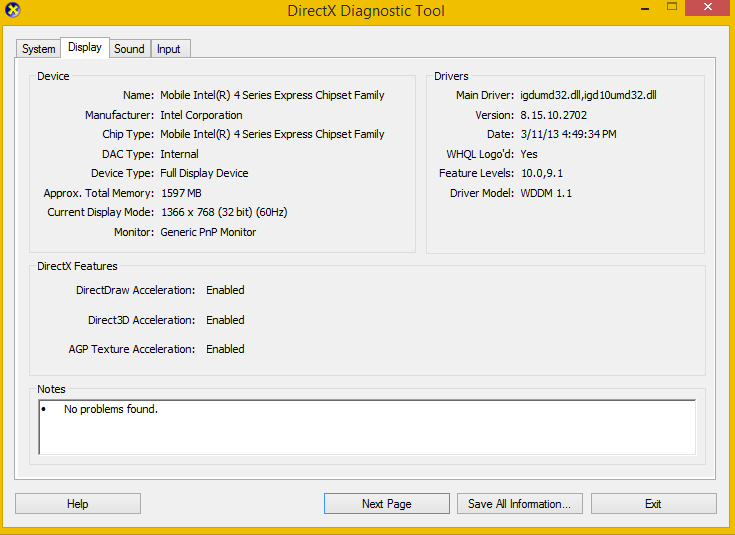Viewport: 735px width, 535px height.
Task: Click inside the Notes text box
Action: click(367, 427)
